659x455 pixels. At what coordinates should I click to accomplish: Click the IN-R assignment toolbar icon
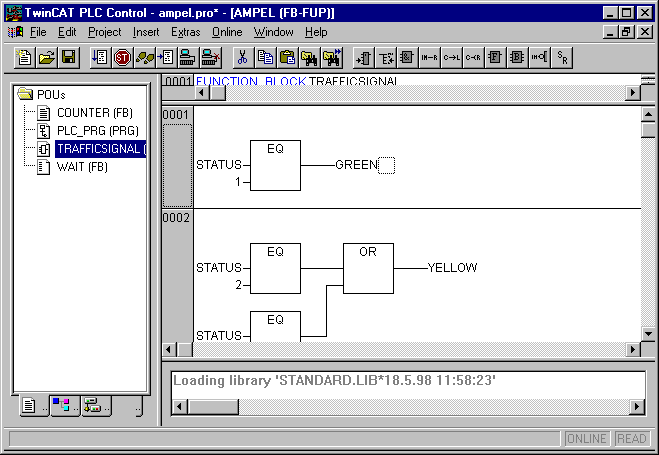tap(429, 58)
